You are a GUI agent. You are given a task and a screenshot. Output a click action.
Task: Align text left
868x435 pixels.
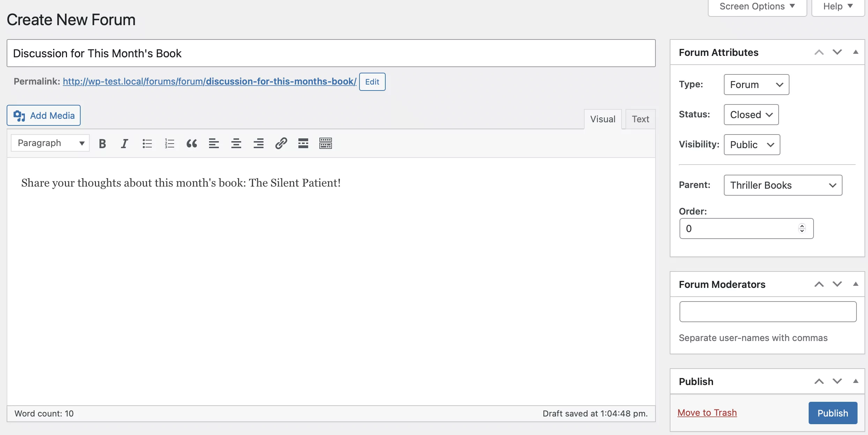click(x=214, y=143)
